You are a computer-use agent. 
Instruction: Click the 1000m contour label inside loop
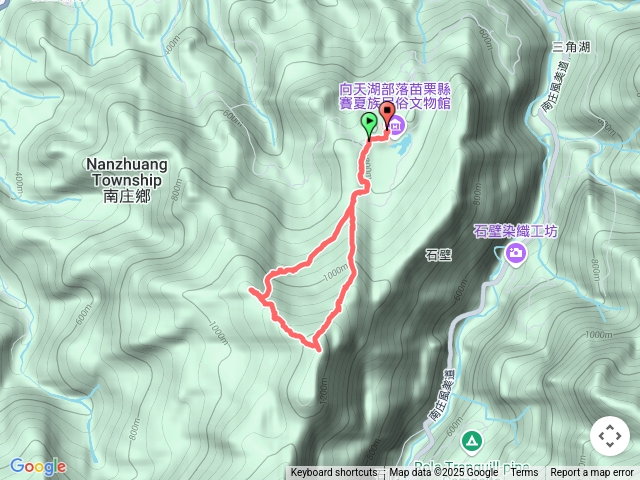point(335,272)
